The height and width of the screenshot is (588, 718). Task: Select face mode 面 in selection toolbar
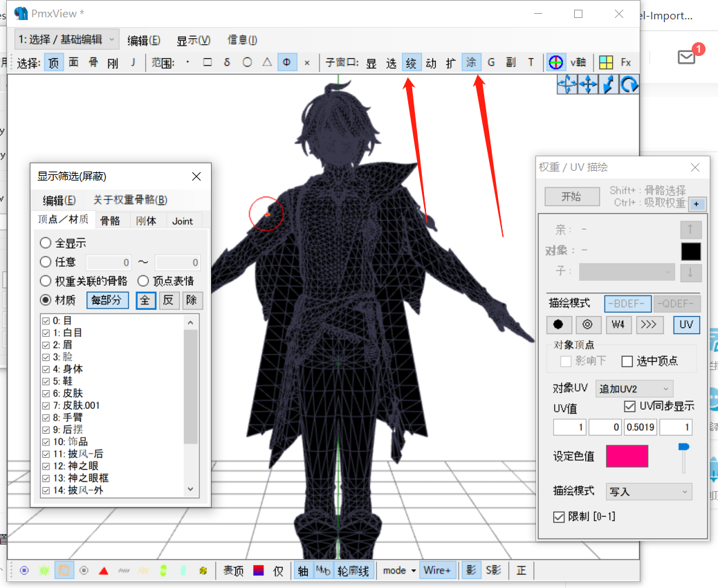pos(74,63)
